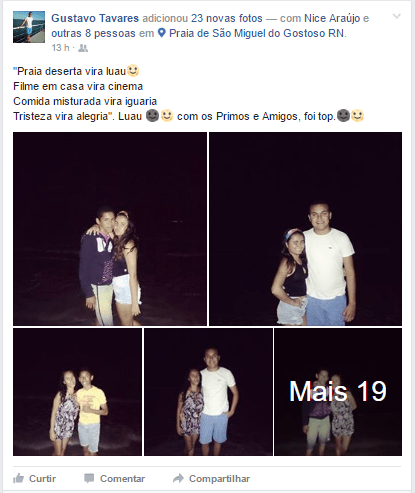Open Gustavo Tavares profile picture
The height and width of the screenshot is (493, 415).
29,27
